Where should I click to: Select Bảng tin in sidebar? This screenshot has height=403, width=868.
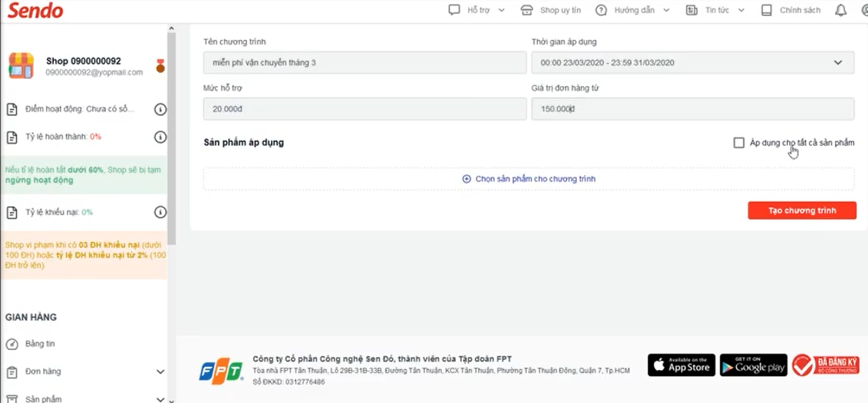tap(40, 344)
